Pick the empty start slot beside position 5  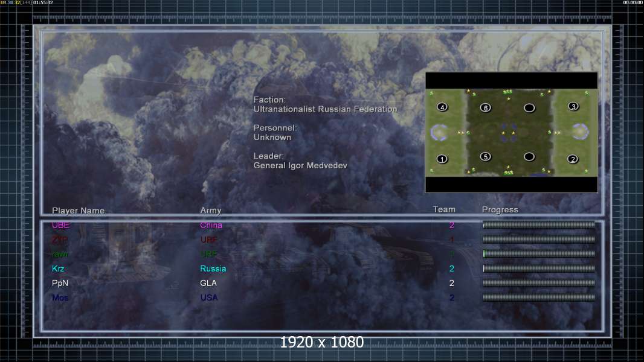click(529, 157)
